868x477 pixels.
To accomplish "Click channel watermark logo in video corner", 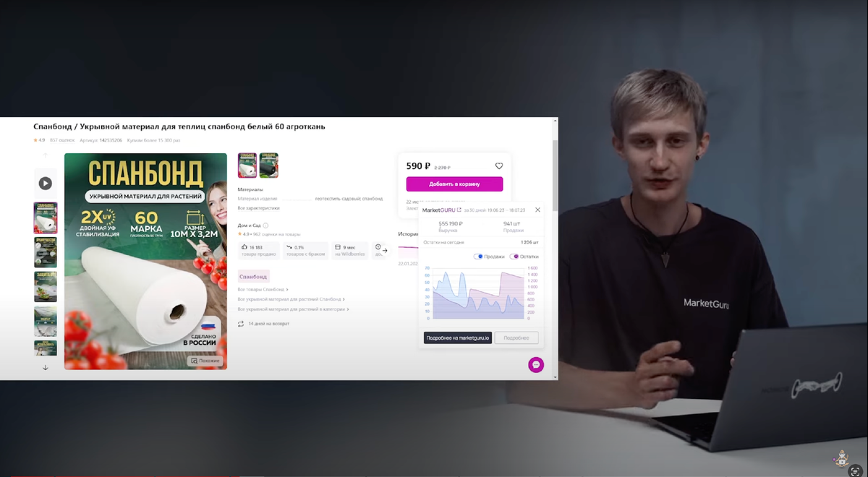I will pyautogui.click(x=841, y=457).
